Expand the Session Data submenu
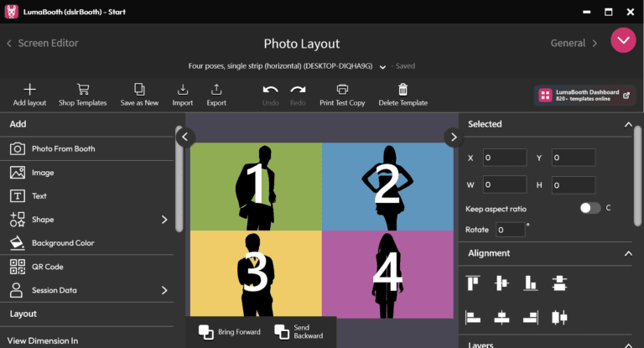Image resolution: width=644 pixels, height=348 pixels. [164, 290]
